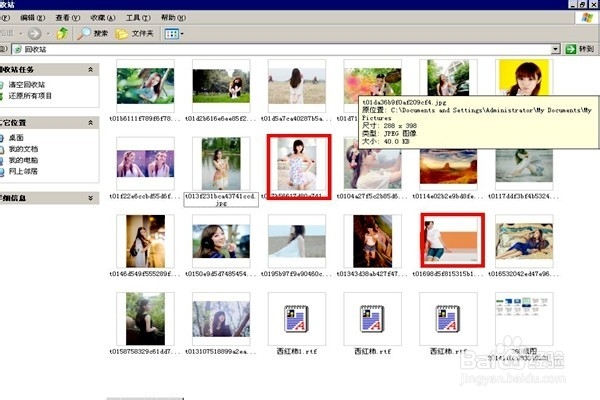The image size is (600, 400).
Task: Open the 编辑(E) menu
Action: pos(33,18)
